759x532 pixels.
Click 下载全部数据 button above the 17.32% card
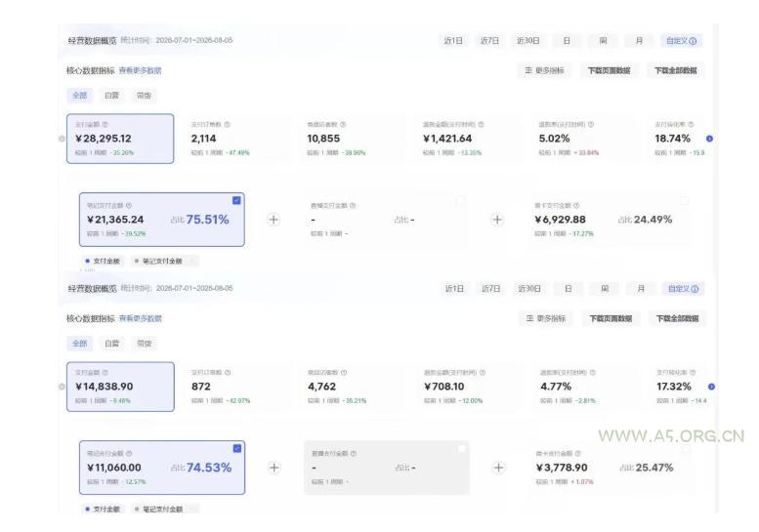678,319
